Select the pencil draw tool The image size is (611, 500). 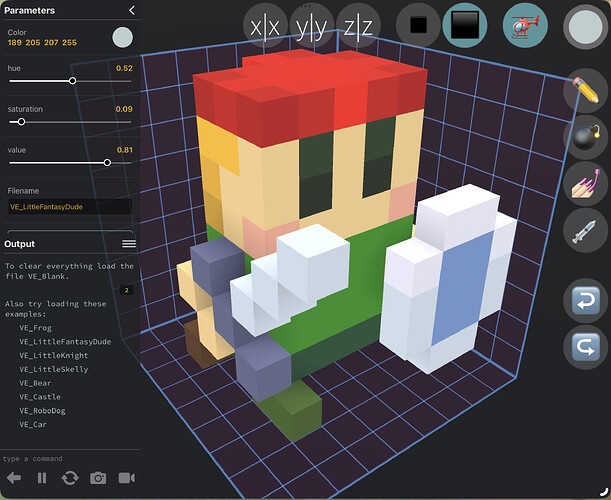(586, 90)
